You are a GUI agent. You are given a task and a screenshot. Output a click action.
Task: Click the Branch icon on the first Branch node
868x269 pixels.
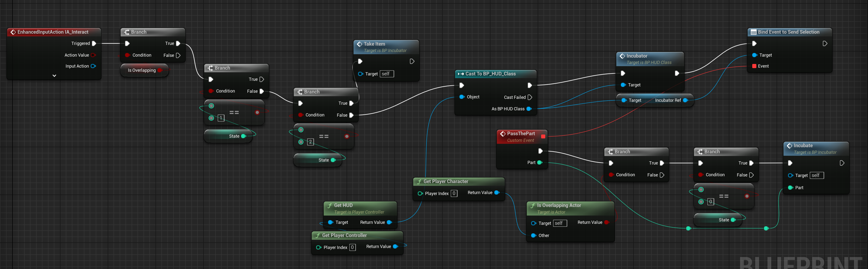[127, 32]
